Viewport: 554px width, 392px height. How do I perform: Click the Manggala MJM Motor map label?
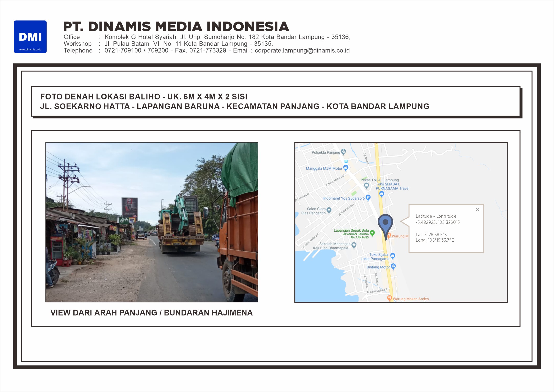pyautogui.click(x=324, y=168)
